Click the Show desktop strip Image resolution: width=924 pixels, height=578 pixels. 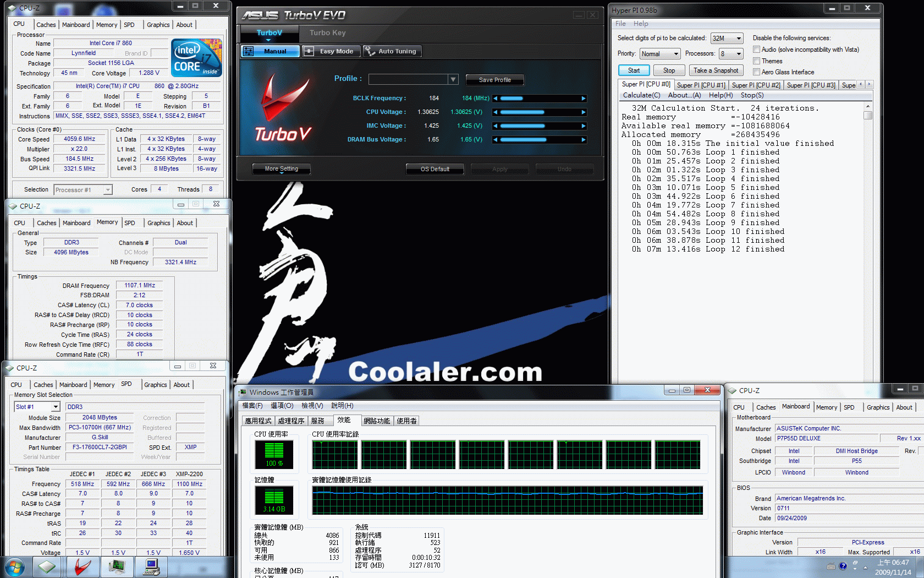click(920, 568)
